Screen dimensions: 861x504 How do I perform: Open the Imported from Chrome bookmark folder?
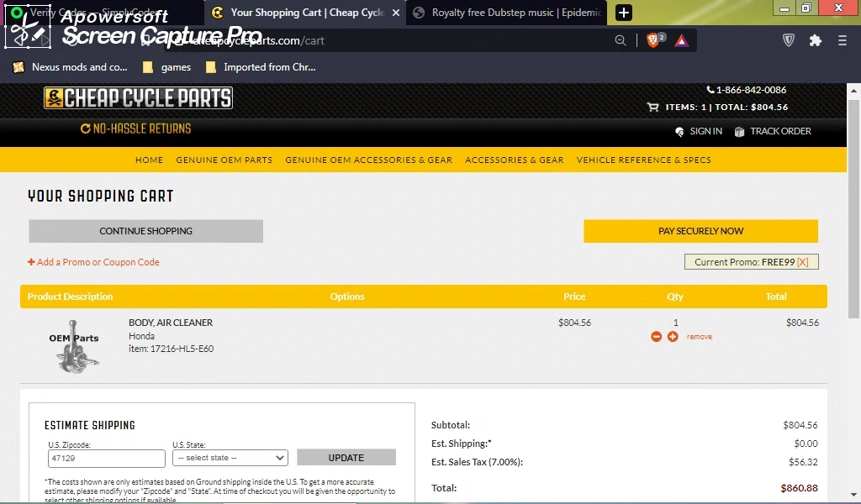tap(261, 67)
